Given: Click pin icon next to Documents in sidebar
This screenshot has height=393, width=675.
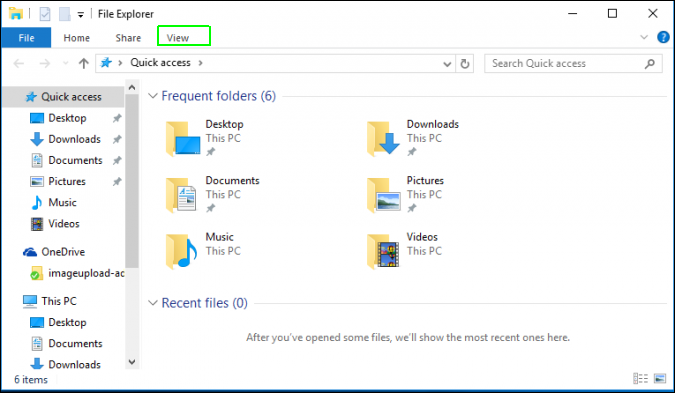Looking at the screenshot, I should click(117, 160).
